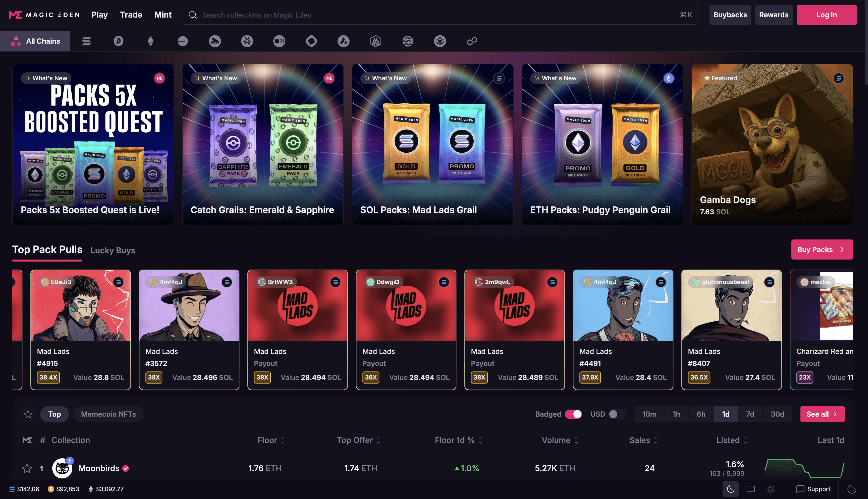Open the Memecoin NFTs tab
Image resolution: width=868 pixels, height=499 pixels.
pyautogui.click(x=108, y=414)
